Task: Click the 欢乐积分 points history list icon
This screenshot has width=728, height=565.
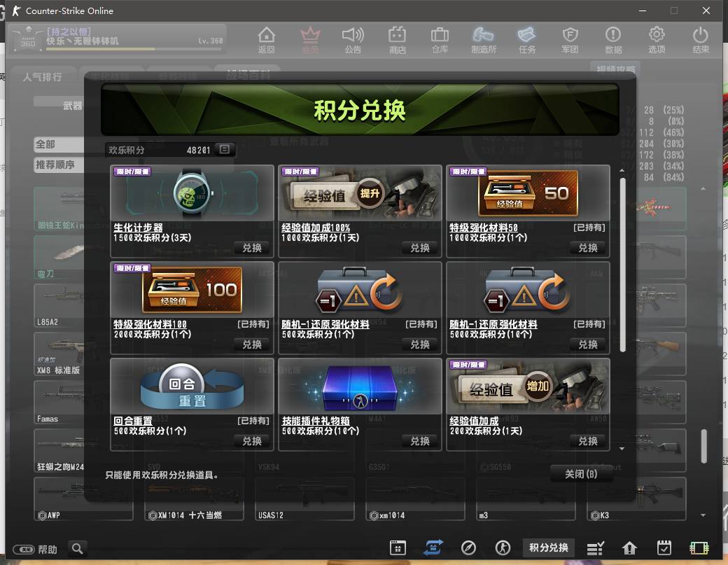Action: click(x=224, y=150)
